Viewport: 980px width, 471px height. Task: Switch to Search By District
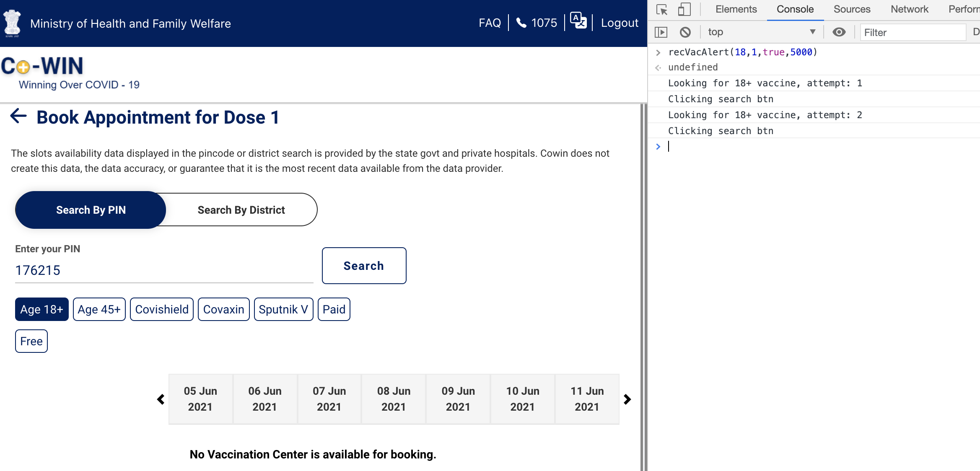click(241, 210)
